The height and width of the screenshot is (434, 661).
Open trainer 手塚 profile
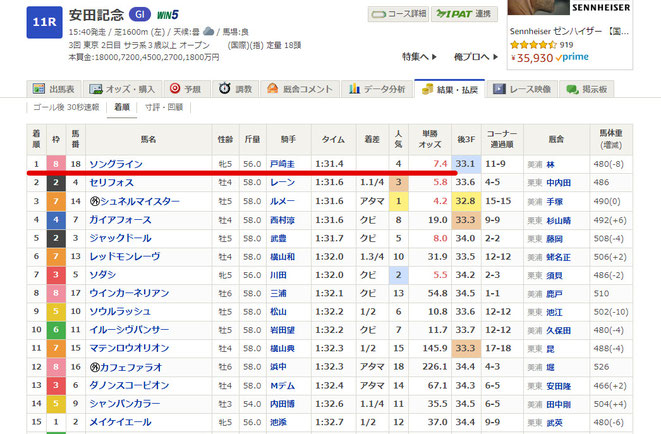point(555,202)
